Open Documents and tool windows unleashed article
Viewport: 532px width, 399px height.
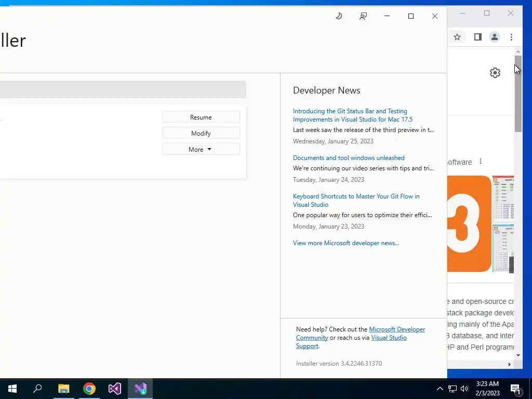(349, 158)
